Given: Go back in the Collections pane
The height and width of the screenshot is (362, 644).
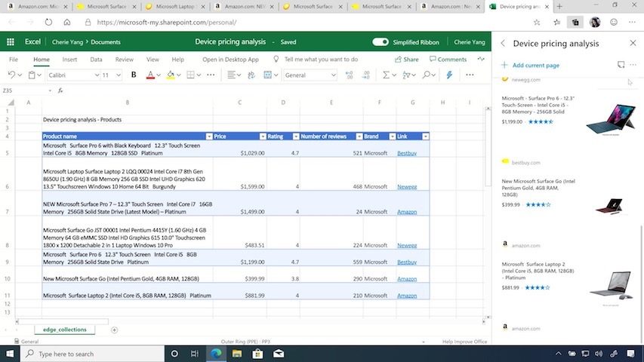Looking at the screenshot, I should (504, 43).
